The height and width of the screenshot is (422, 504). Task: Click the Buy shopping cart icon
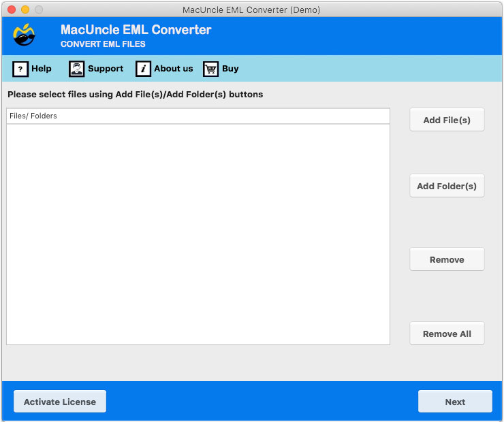pyautogui.click(x=210, y=69)
